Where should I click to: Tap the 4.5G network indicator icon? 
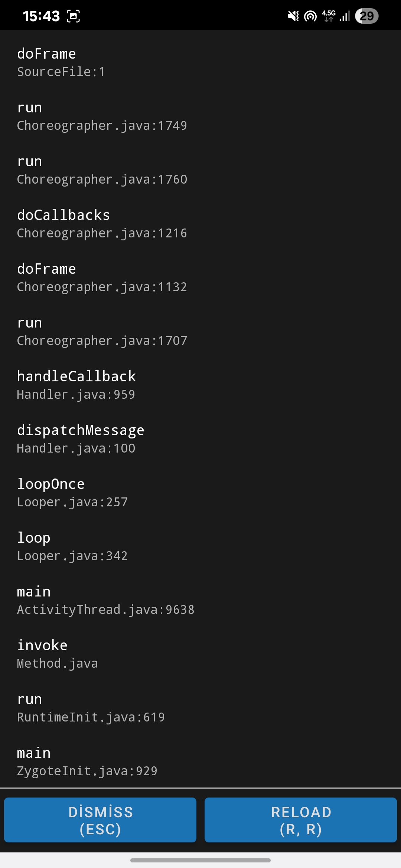[329, 16]
